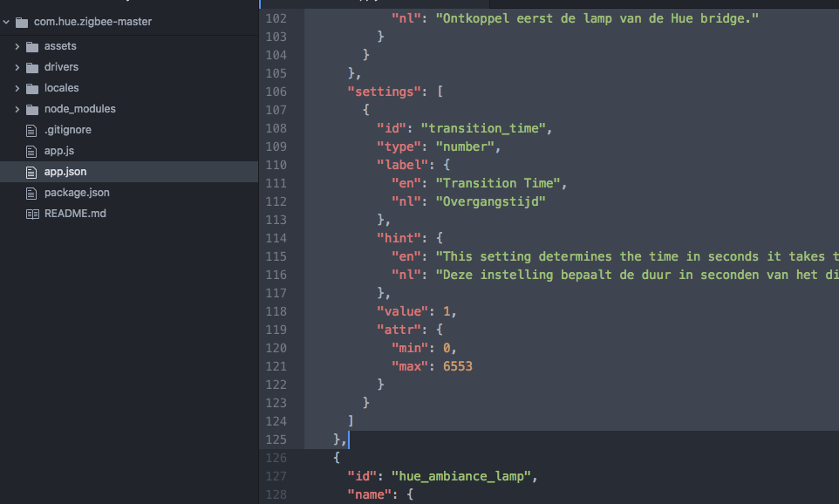The height and width of the screenshot is (504, 839).
Task: Click line number 110 in gutter
Action: pyautogui.click(x=276, y=165)
